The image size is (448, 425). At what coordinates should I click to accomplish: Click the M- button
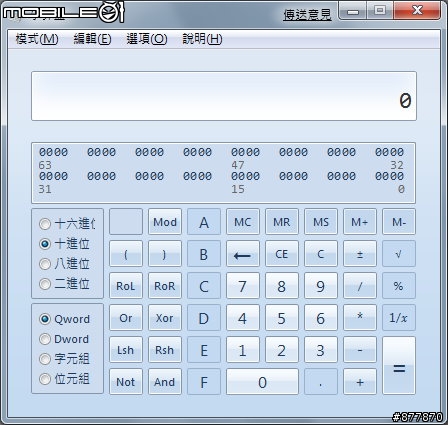[x=399, y=222]
